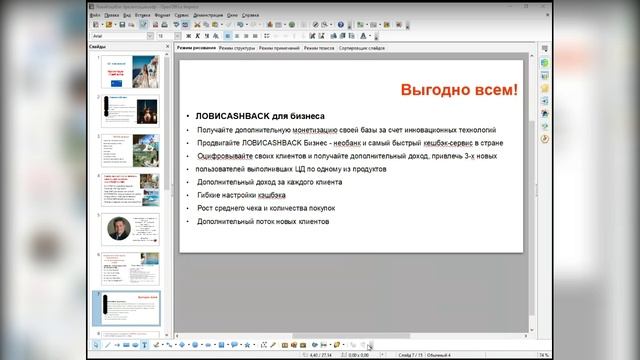
Task: Expand the Undo history dropdown arrow
Action: coord(247,25)
